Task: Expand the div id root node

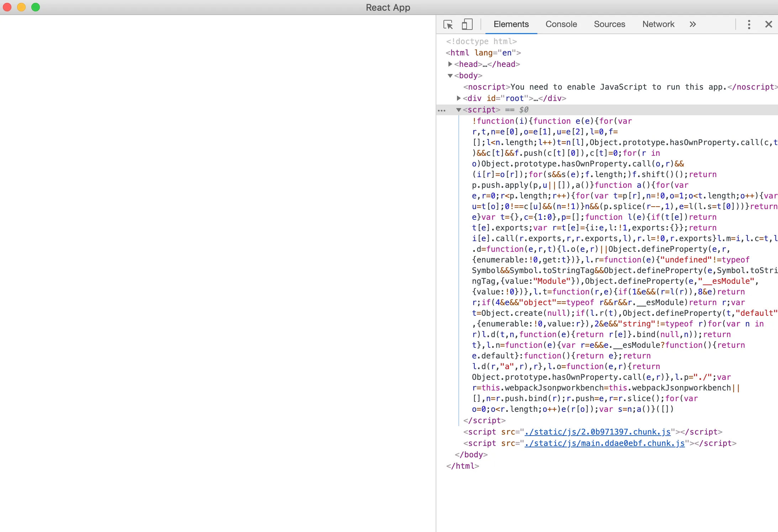Action: 459,98
